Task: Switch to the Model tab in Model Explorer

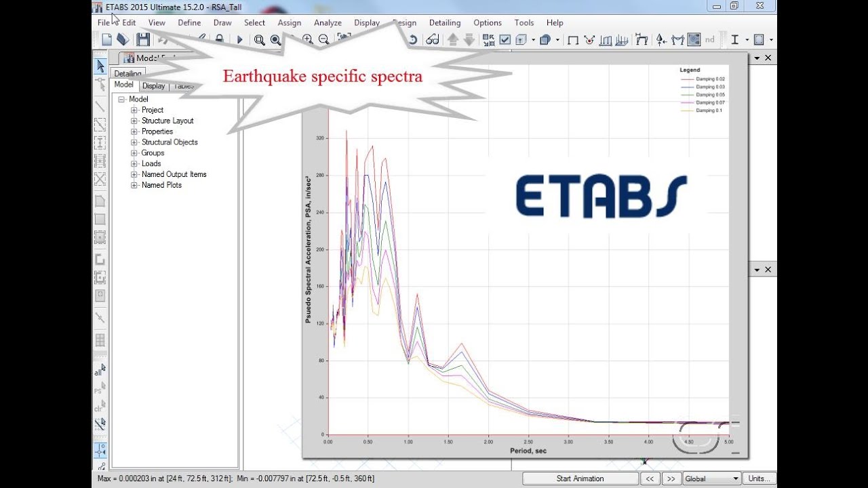Action: tap(123, 85)
